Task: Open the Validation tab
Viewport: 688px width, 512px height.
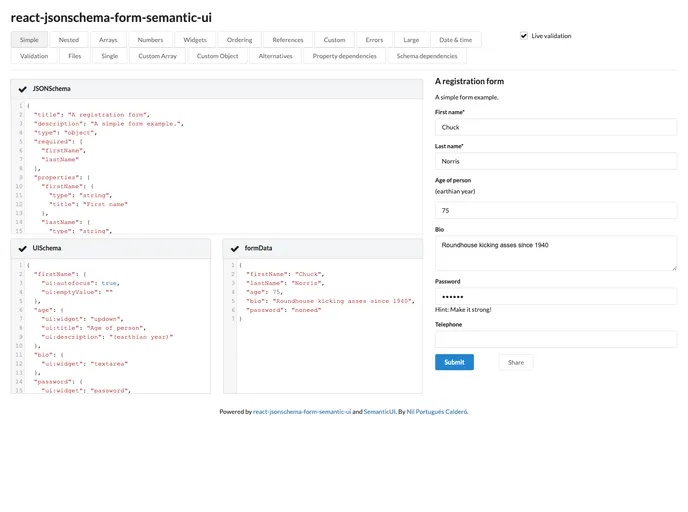Action: [x=34, y=56]
